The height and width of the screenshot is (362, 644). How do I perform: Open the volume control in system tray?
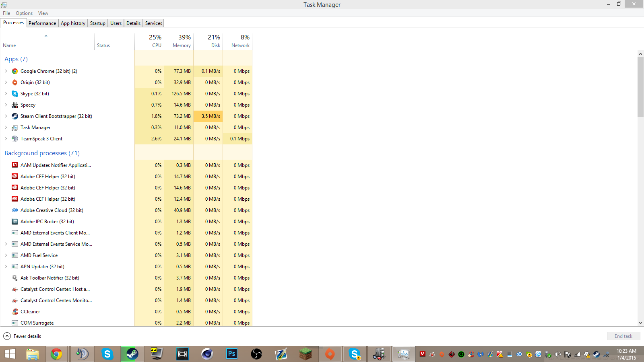pyautogui.click(x=558, y=354)
